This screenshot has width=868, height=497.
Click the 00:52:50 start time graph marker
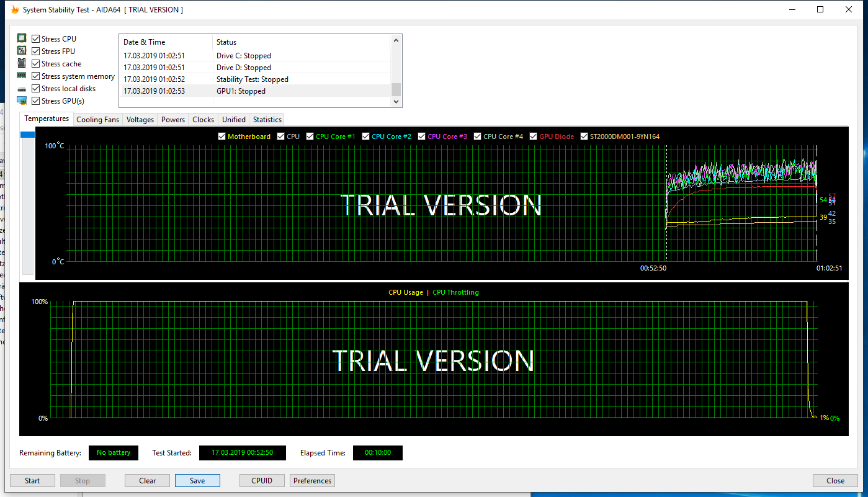pos(653,269)
